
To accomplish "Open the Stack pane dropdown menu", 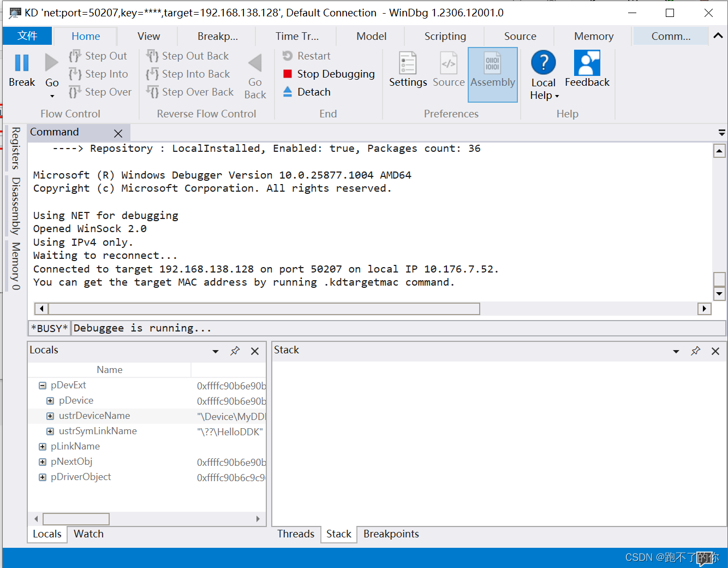I will click(x=676, y=351).
